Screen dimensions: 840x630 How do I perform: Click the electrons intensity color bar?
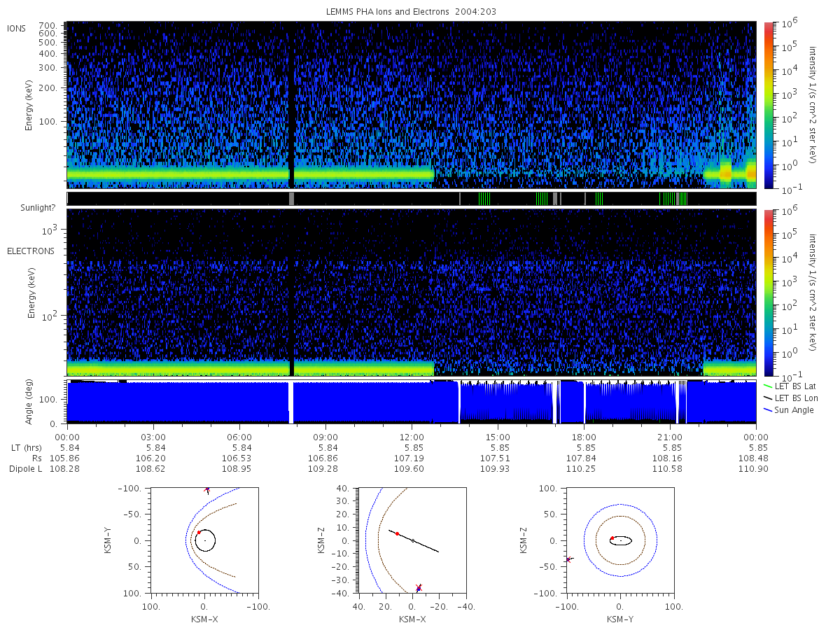(768, 293)
